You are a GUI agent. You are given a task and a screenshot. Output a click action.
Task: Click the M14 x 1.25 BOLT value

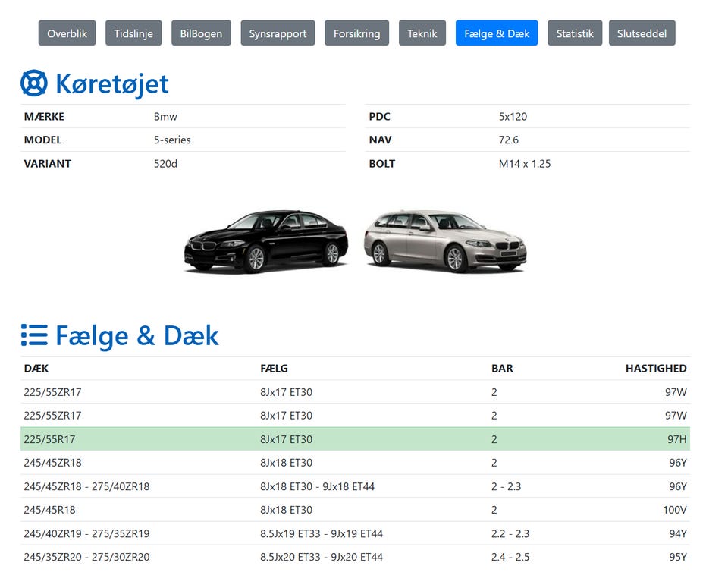pyautogui.click(x=525, y=163)
